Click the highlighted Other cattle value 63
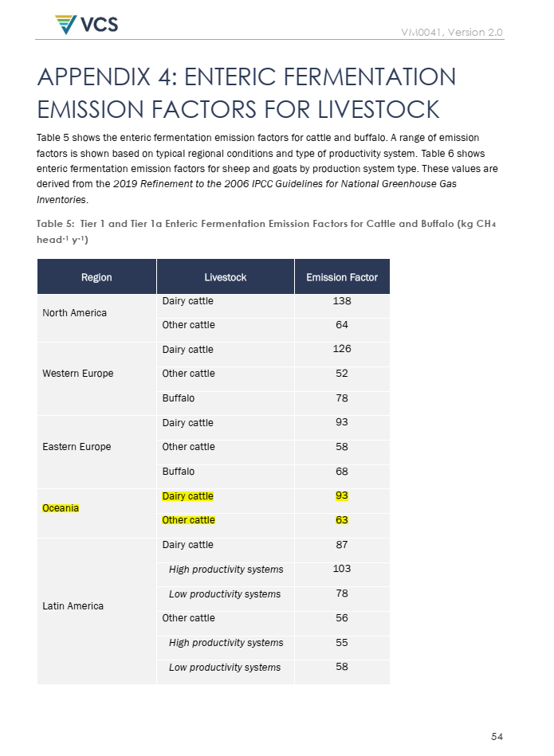Screen dimensions: 554x756 click(342, 520)
